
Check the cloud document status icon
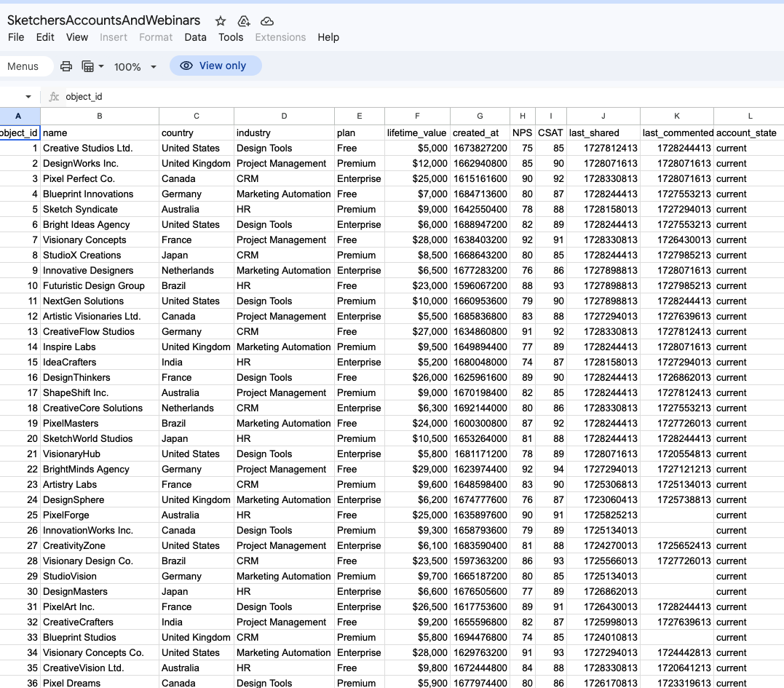coord(267,21)
